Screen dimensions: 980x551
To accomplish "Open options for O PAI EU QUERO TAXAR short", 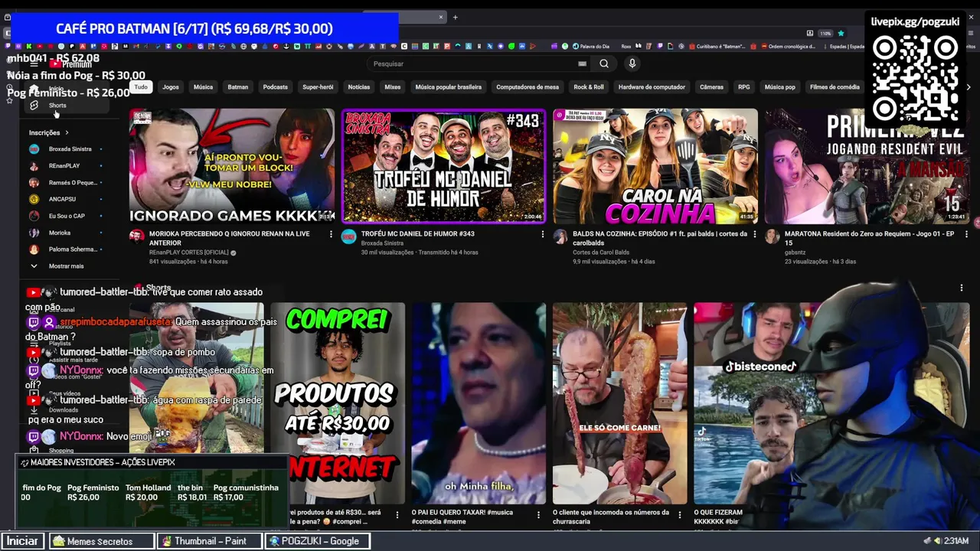I will click(538, 515).
